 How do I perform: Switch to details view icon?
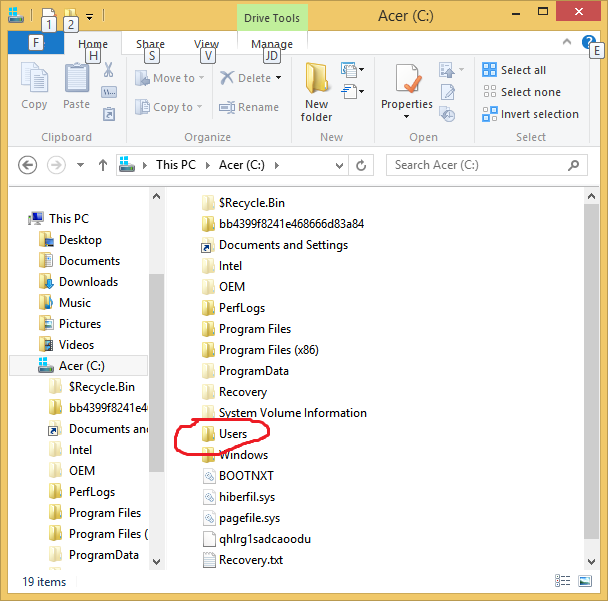click(x=563, y=581)
